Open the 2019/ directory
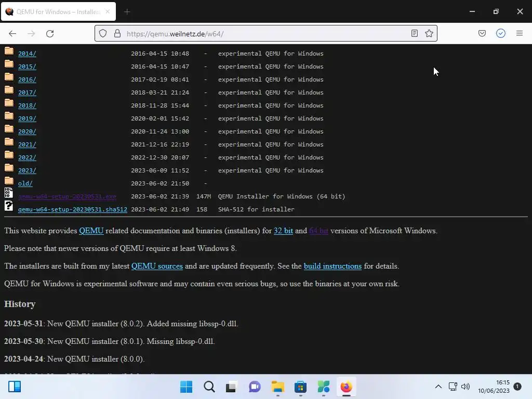Image resolution: width=532 pixels, height=399 pixels. tap(27, 118)
